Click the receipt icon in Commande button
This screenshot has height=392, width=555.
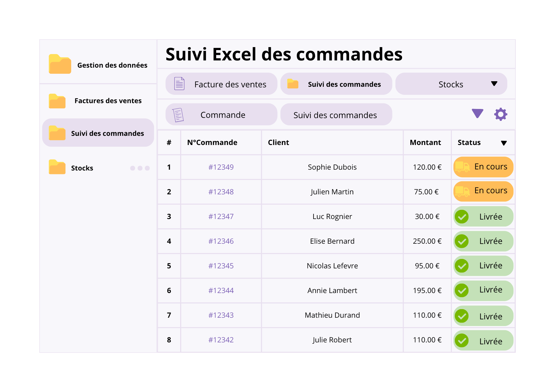178,115
